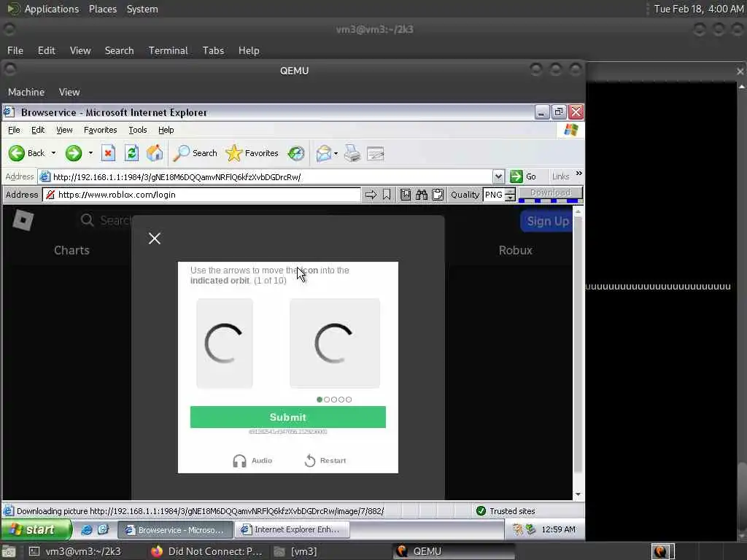Click the right loading captcha image tile
The image size is (747, 560).
click(335, 343)
